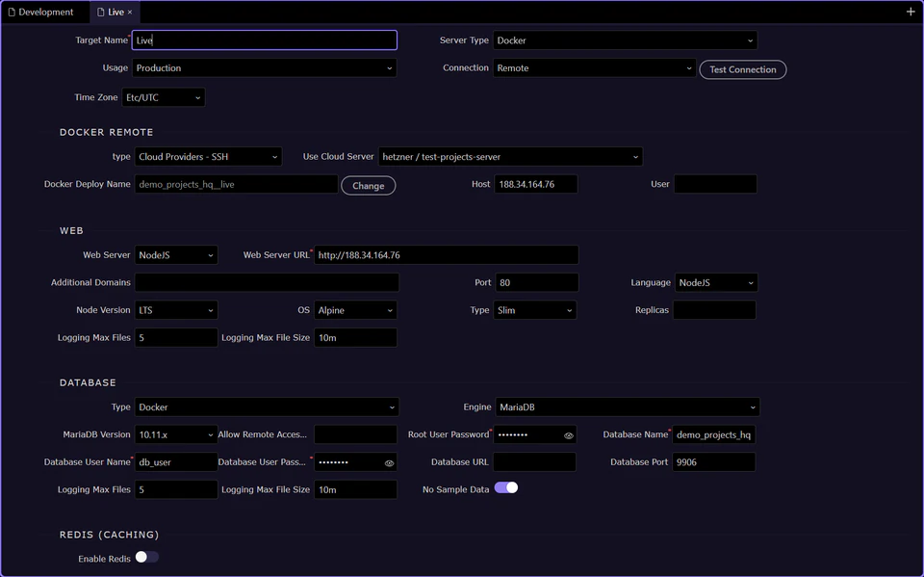This screenshot has height=577, width=924.
Task: Open the Time Zone dropdown
Action: click(x=163, y=96)
